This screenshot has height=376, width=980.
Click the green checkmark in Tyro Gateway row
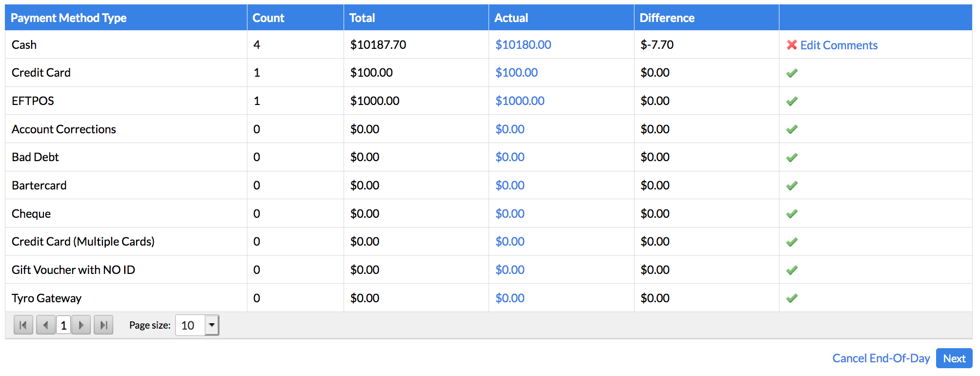(x=792, y=298)
